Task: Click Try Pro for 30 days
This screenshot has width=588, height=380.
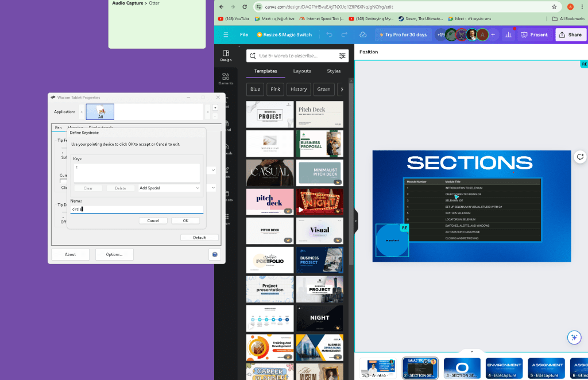Action: click(403, 34)
